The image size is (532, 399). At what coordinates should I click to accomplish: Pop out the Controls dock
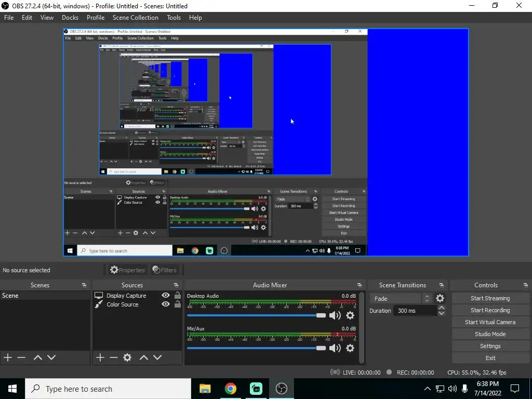click(x=526, y=285)
